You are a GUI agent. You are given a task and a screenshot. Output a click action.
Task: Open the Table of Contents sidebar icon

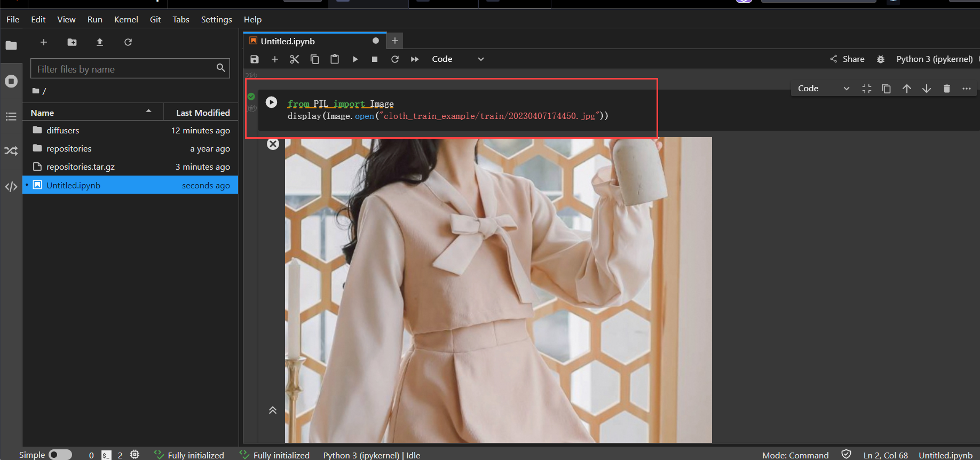(x=11, y=116)
